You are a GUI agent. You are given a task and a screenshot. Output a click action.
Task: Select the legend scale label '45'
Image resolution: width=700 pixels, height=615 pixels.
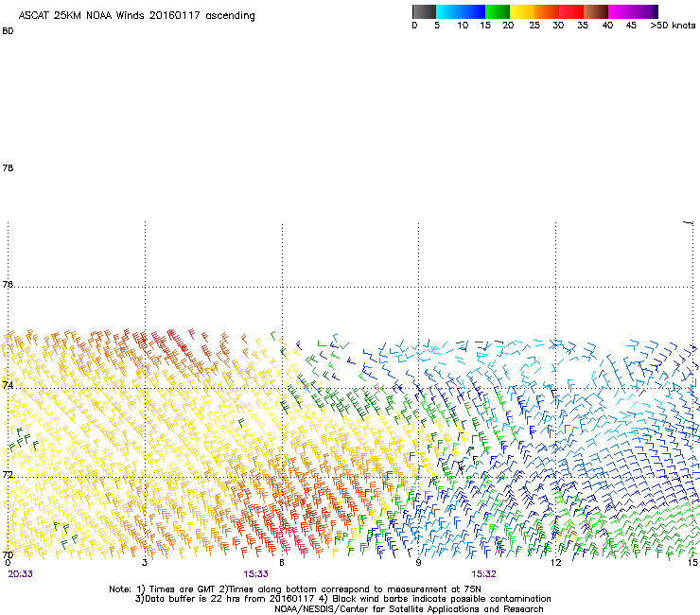[631, 26]
